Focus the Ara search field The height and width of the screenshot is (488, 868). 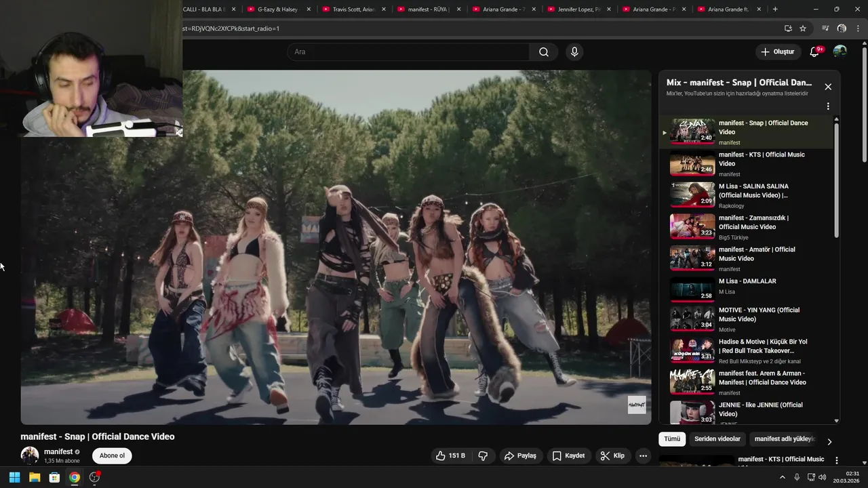pos(408,52)
